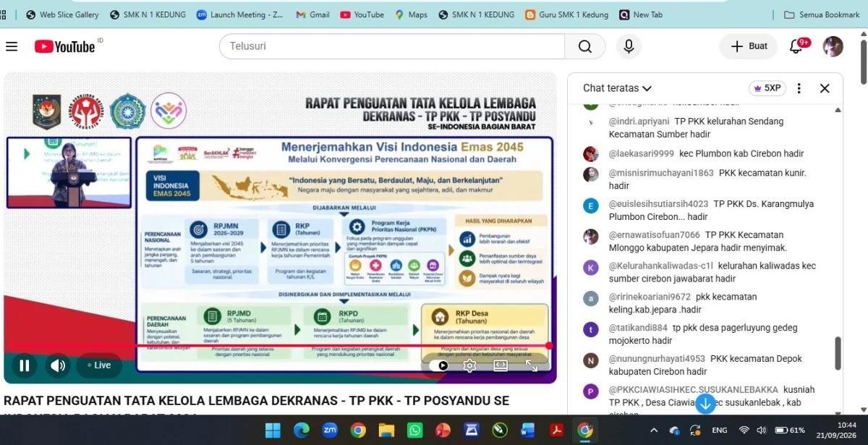The image size is (868, 445).
Task: Open Adobe Acrobat from taskbar
Action: [557, 431]
